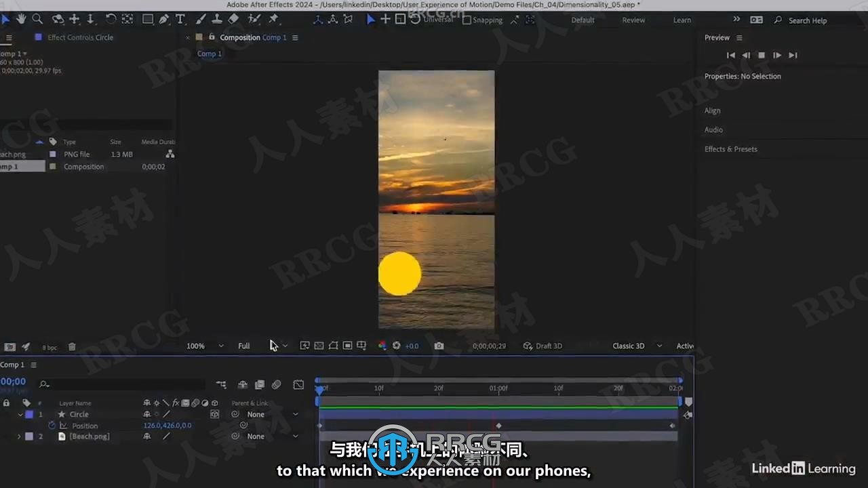Switch to Review workspace
The height and width of the screenshot is (488, 868).
tap(633, 20)
